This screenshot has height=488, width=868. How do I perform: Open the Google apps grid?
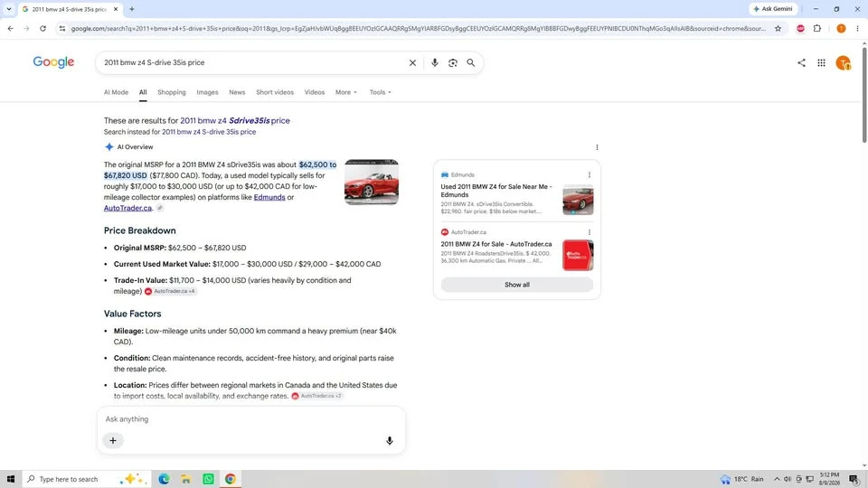coord(822,63)
